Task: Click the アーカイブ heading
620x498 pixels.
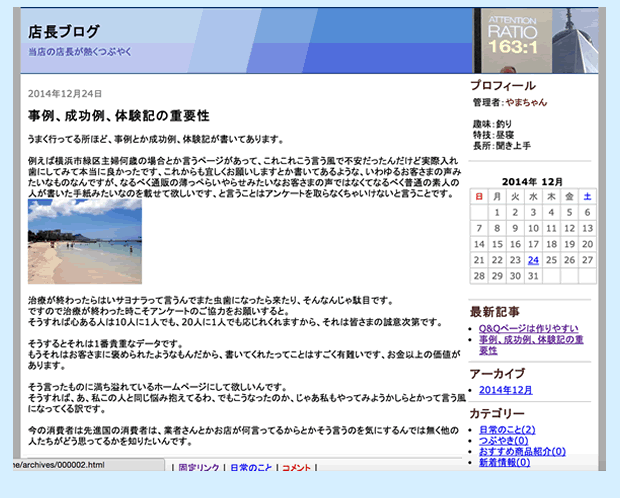Action: pyautogui.click(x=497, y=374)
